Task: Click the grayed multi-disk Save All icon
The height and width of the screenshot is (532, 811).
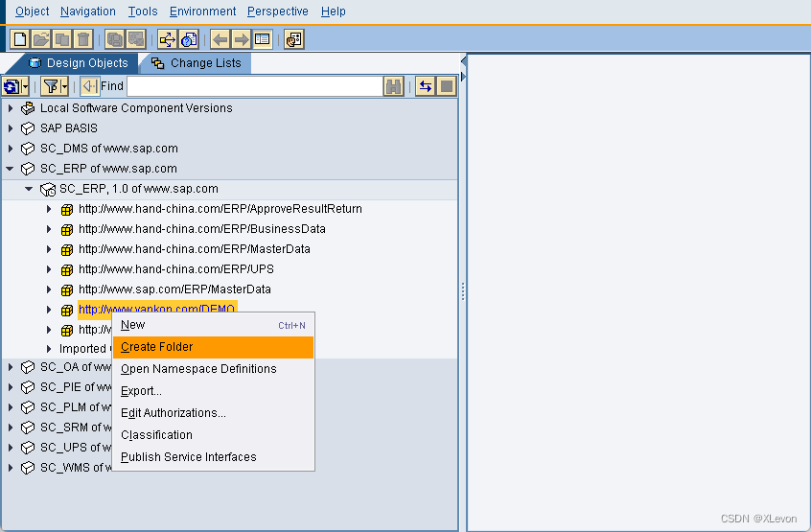Action: click(x=115, y=39)
